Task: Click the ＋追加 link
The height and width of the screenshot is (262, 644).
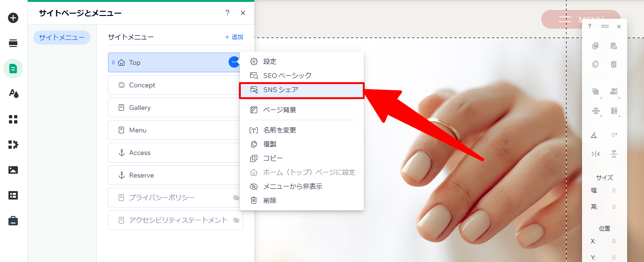Action: point(234,37)
